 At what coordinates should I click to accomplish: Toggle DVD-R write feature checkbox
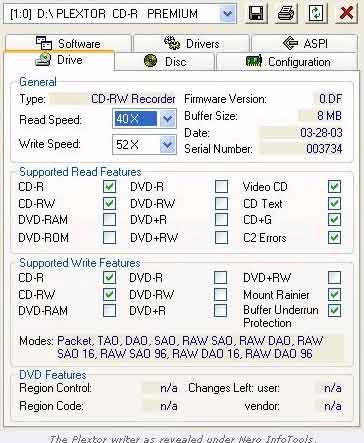221,278
